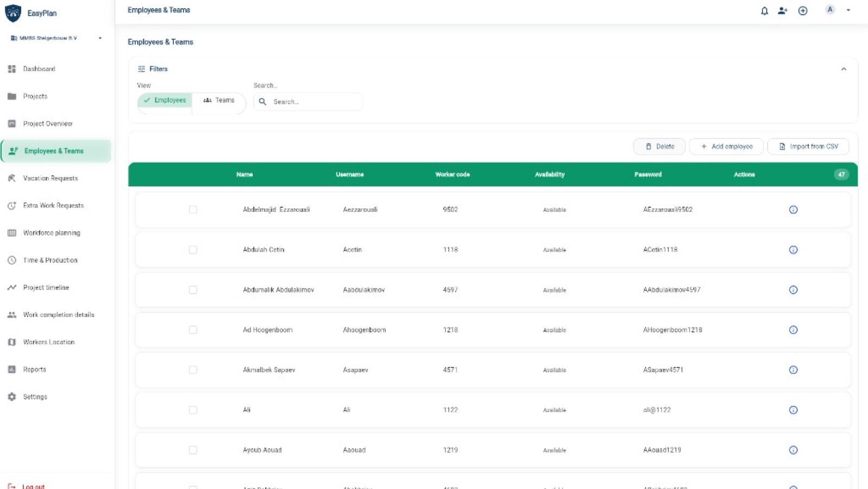868x489 pixels.
Task: Tick checkbox for Akmalbek Sapaev
Action: click(193, 370)
